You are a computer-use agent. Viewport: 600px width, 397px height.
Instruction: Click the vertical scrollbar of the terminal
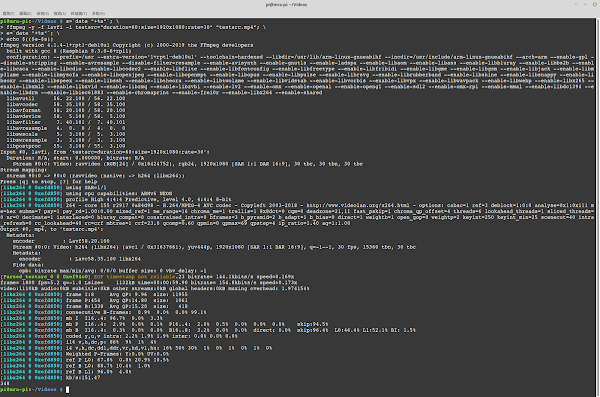click(597, 207)
